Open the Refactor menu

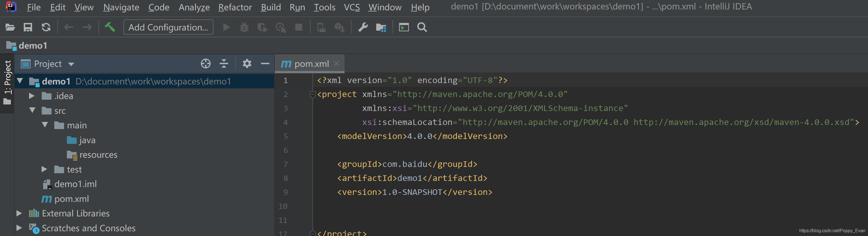(235, 7)
